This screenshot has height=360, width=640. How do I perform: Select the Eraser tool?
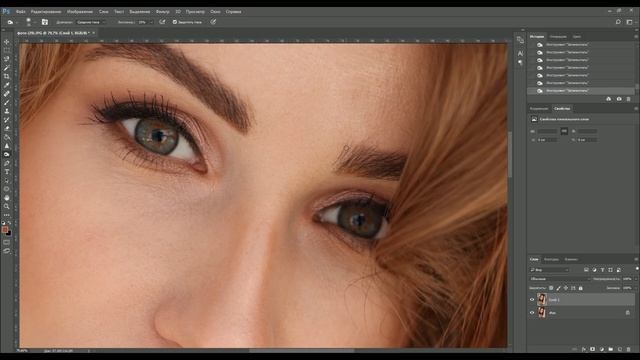point(7,128)
